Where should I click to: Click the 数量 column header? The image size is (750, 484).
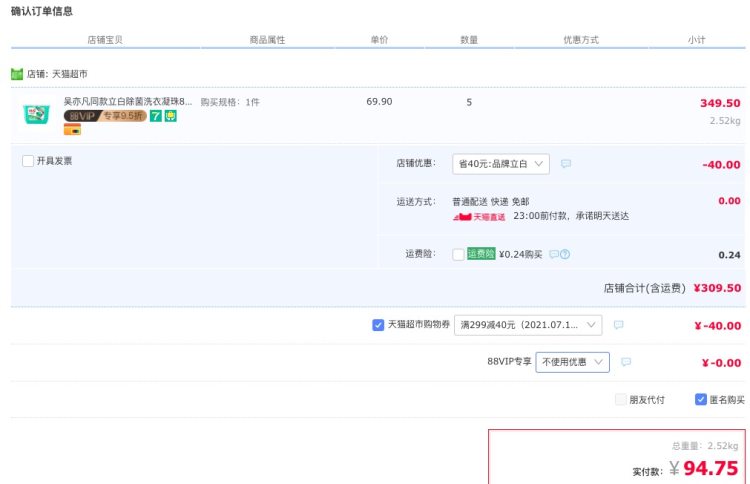[469, 40]
